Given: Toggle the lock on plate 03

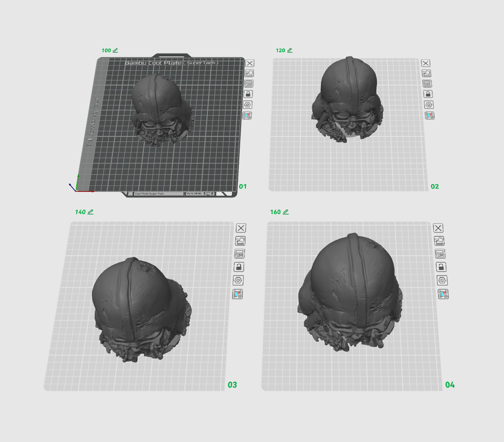Looking at the screenshot, I should [239, 267].
